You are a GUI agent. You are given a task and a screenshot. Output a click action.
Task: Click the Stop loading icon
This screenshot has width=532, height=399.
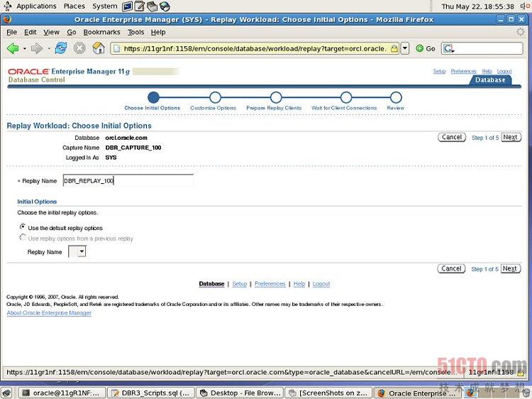[79, 48]
